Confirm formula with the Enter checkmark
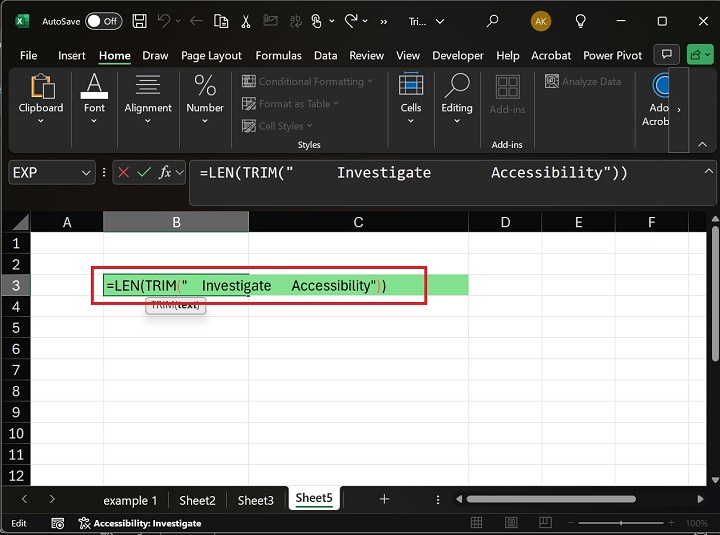Screen dimensions: 720x535 (145, 173)
